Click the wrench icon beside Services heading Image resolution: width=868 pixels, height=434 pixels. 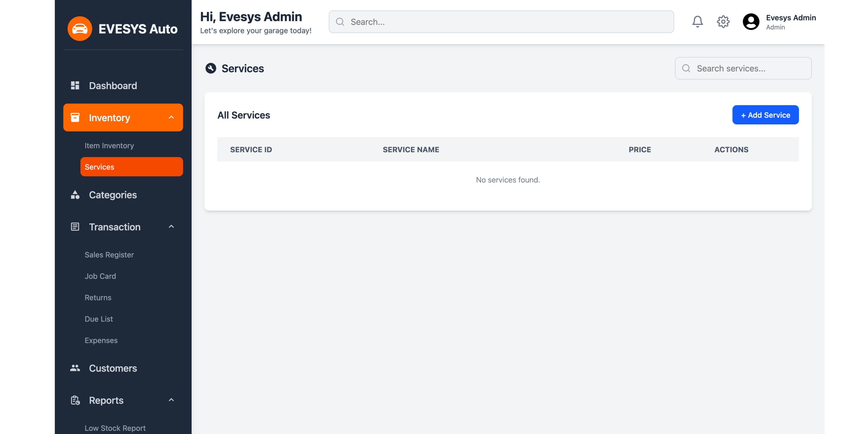pos(211,68)
